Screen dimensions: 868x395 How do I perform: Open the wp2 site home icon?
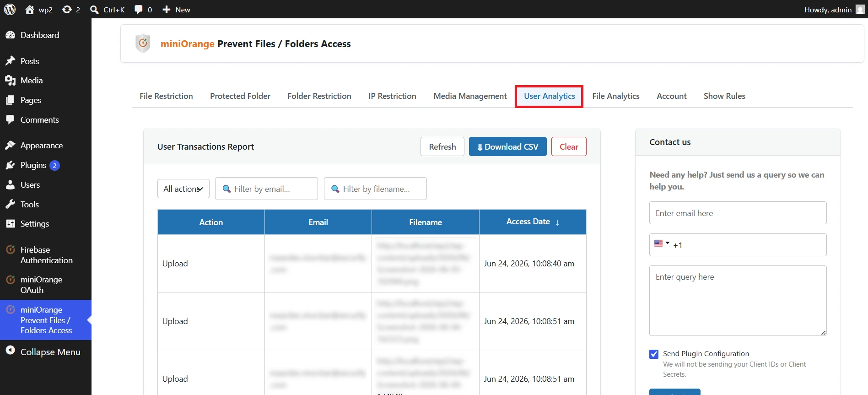pyautogui.click(x=30, y=9)
